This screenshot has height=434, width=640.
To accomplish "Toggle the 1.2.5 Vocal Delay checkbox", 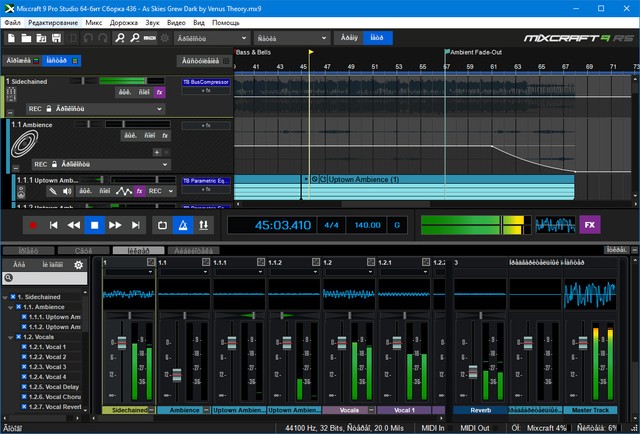I will click(25, 385).
